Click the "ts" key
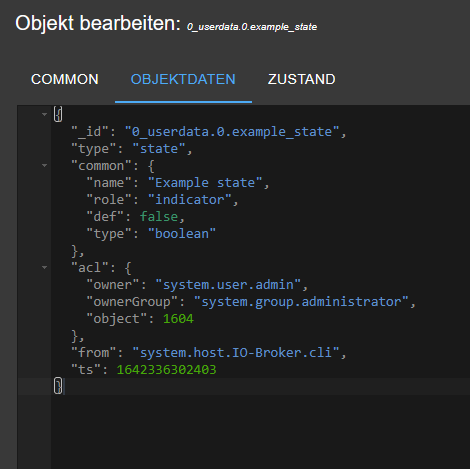Screen dimensions: 470x469 (85, 370)
